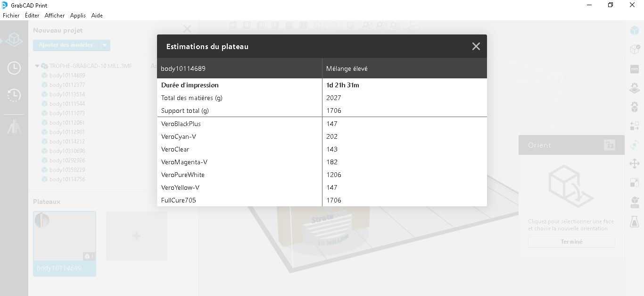Click the Total des matières value 2027
Image resolution: width=644 pixels, height=296 pixels.
[334, 98]
